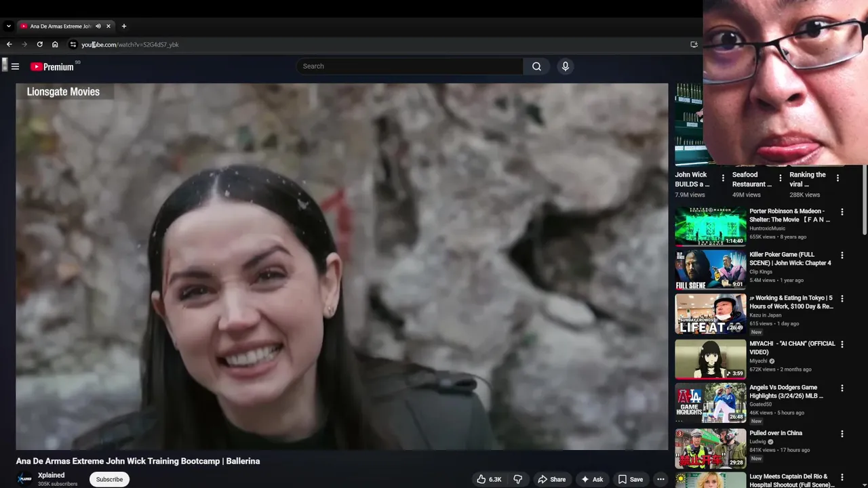
Task: Play MIYACHI AI CHAN video thumbnail
Action: click(710, 359)
